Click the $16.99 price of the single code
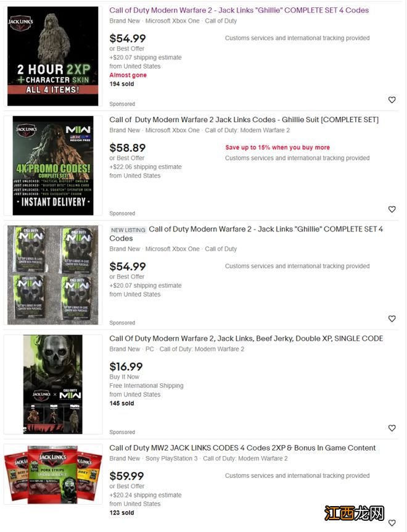This screenshot has height=532, width=407. 126,367
